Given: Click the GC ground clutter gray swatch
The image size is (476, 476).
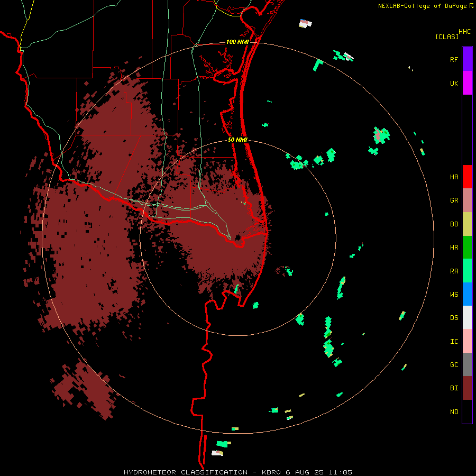Looking at the screenshot, I should pyautogui.click(x=467, y=364).
